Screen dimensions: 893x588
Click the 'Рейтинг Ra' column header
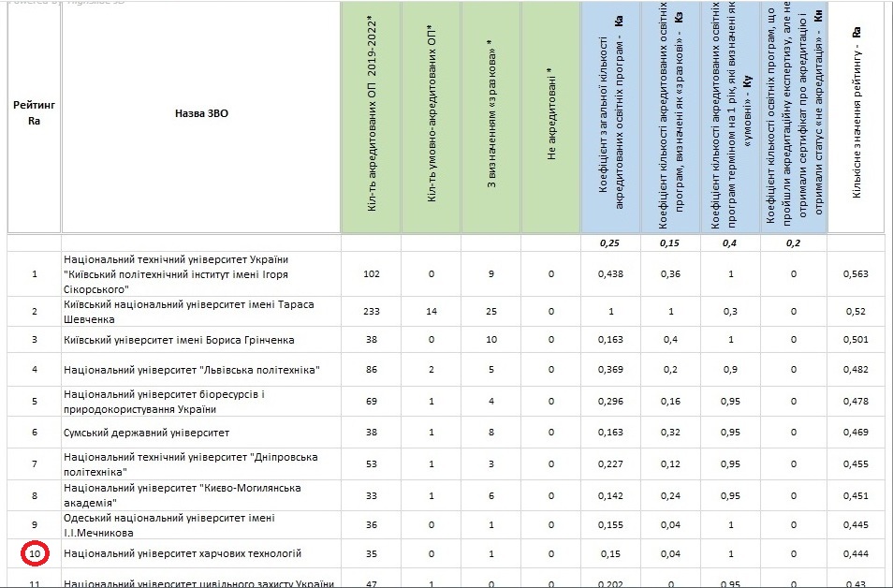35,112
